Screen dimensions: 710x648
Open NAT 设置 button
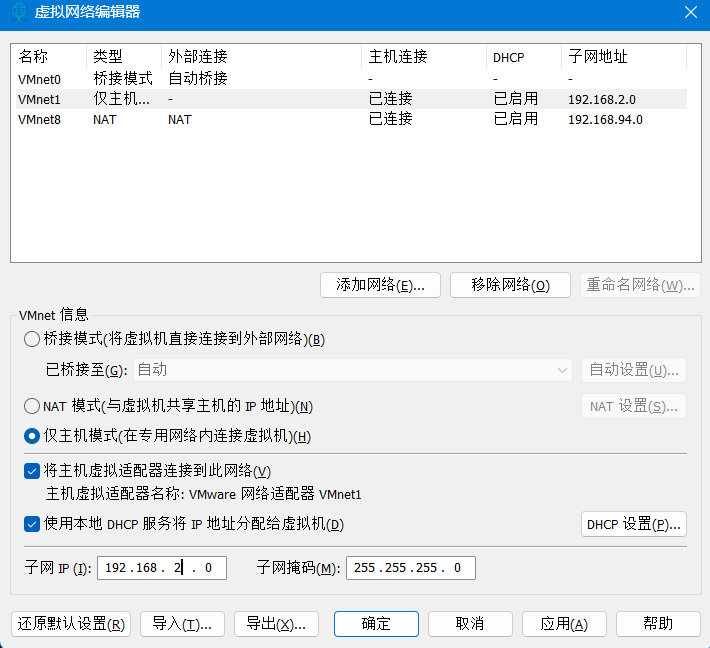tap(634, 406)
